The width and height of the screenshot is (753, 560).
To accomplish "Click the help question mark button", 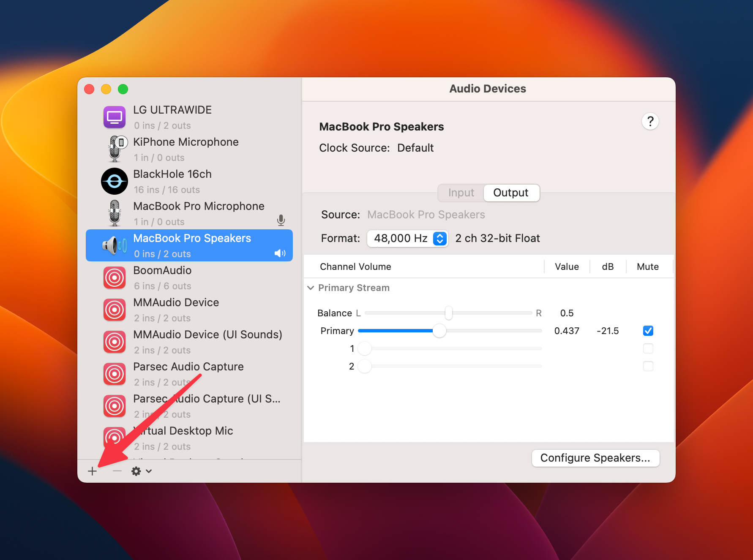I will 650,122.
